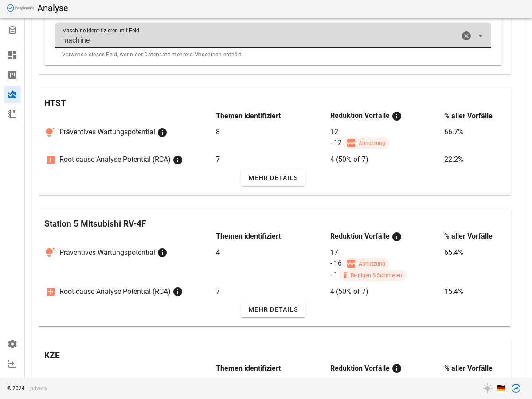
Task: Switch language via German flag icon
Action: point(501,388)
